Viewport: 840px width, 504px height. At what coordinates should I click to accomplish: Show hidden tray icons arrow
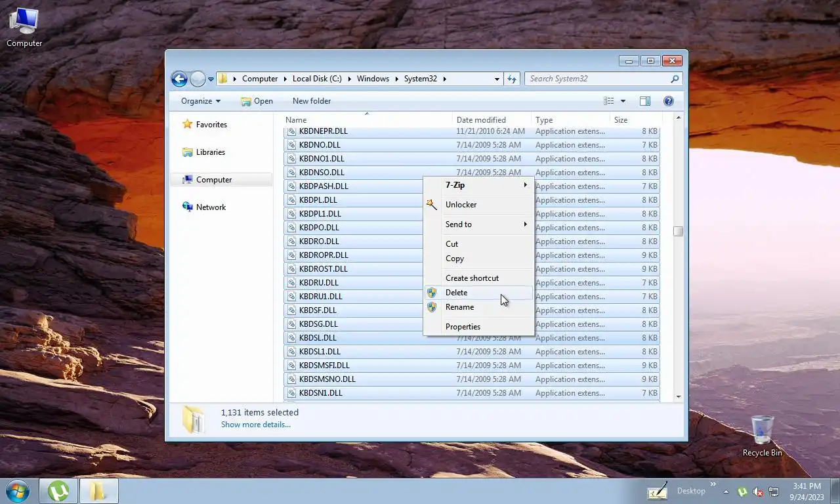point(726,491)
